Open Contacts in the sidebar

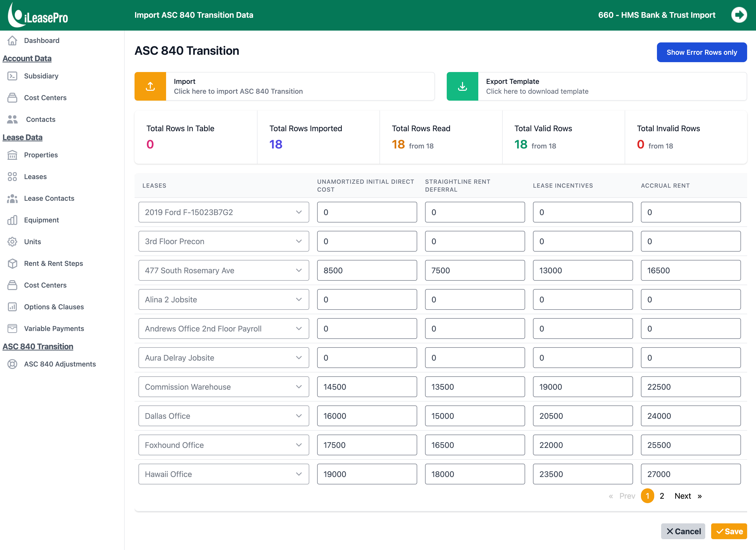41,119
